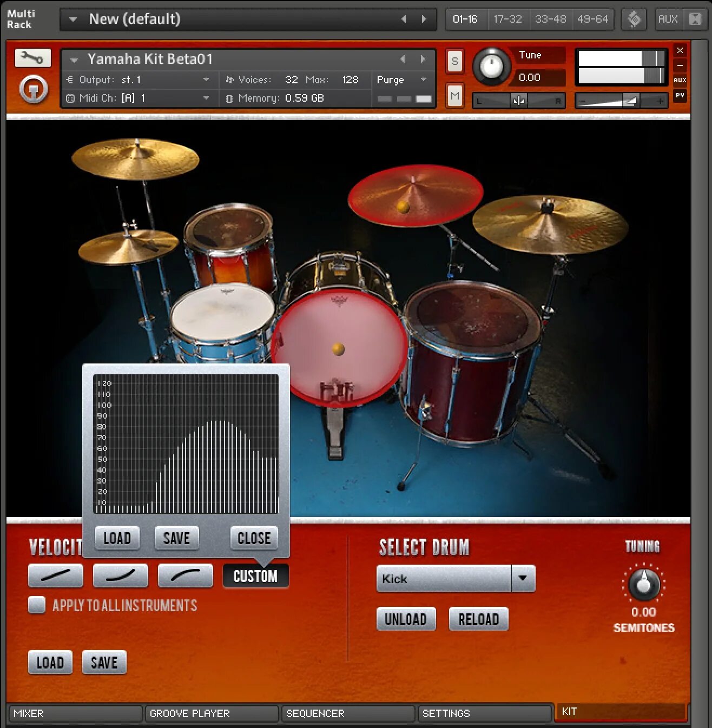The width and height of the screenshot is (712, 728).
Task: Select the linear velocity curve button
Action: click(x=56, y=575)
